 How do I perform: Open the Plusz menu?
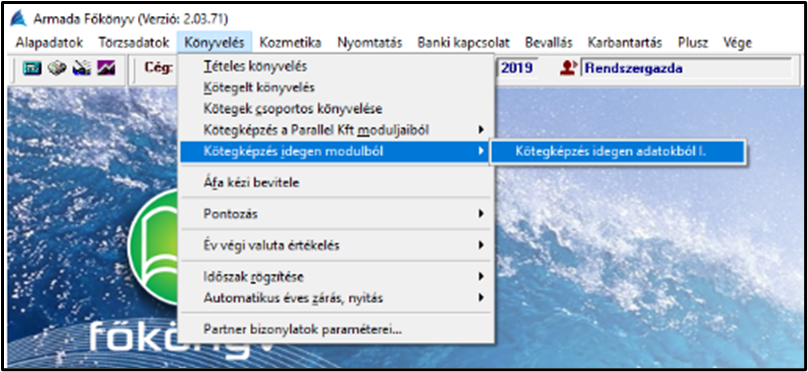(693, 43)
